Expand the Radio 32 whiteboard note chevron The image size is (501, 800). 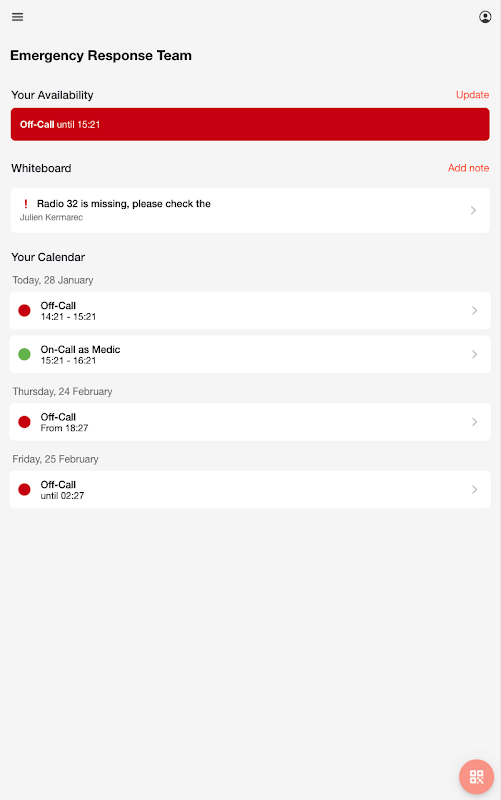pyautogui.click(x=473, y=210)
